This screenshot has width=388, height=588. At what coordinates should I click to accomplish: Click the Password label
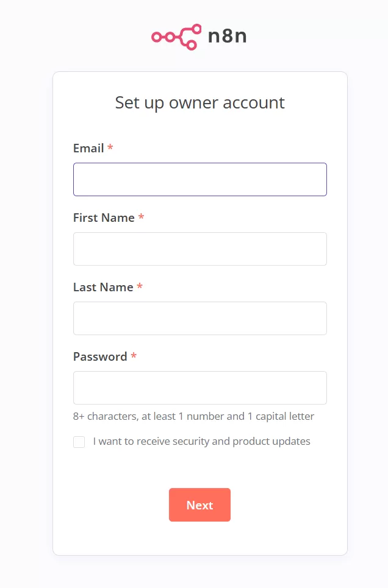click(x=100, y=356)
